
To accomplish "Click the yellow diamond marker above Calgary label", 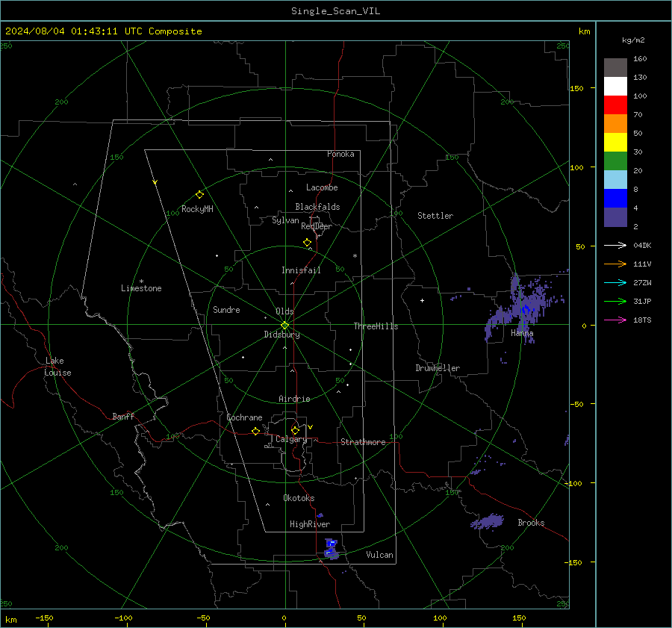I will pyautogui.click(x=295, y=430).
